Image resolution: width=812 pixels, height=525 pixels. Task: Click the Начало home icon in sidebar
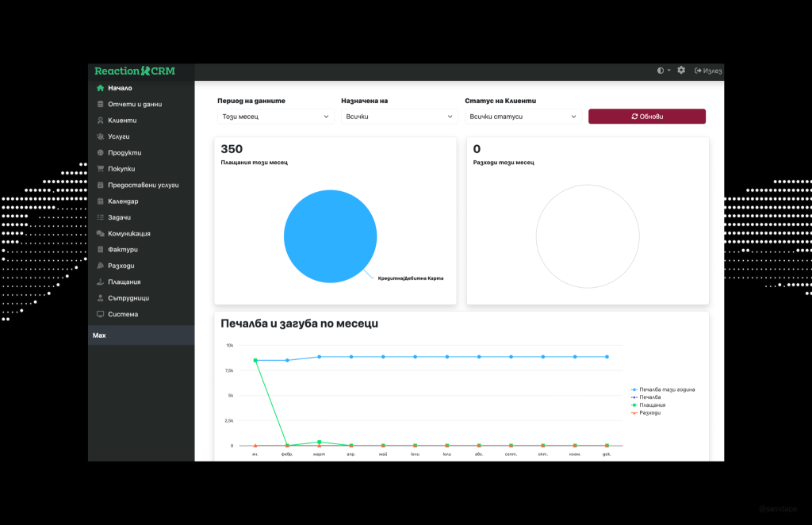pos(100,88)
